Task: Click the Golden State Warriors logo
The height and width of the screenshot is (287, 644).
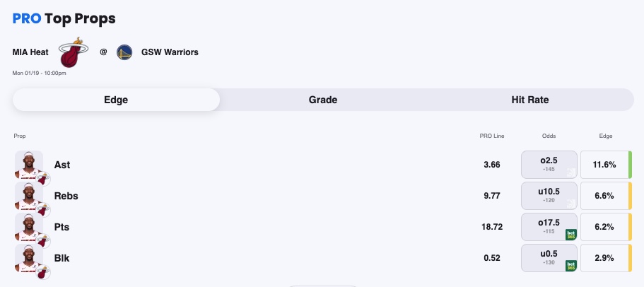Action: tap(125, 52)
